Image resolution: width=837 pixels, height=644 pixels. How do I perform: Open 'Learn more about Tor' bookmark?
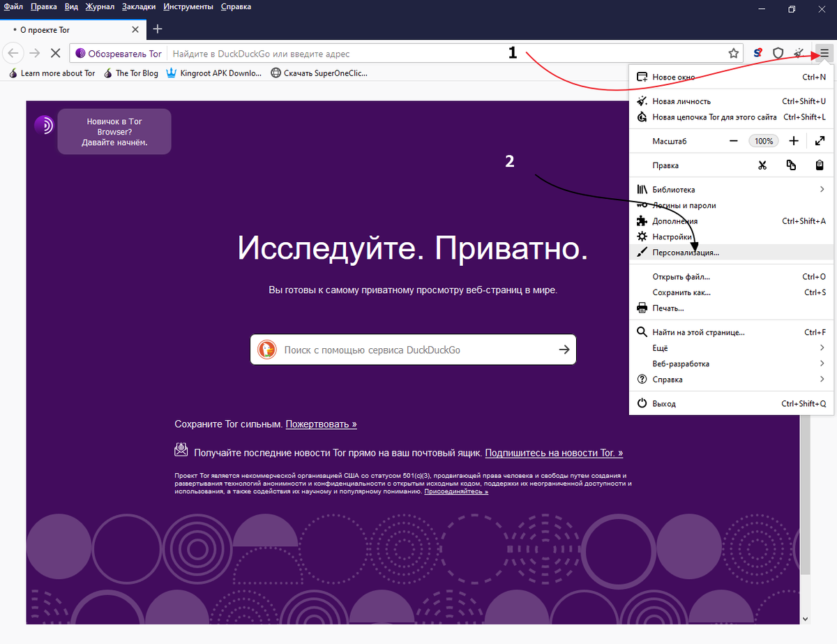[x=52, y=73]
